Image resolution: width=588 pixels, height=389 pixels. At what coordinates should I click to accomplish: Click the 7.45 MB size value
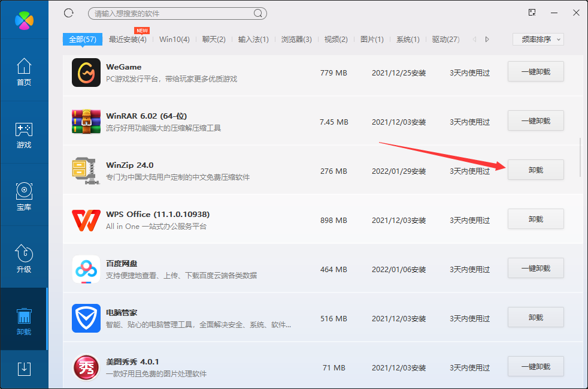coord(334,122)
